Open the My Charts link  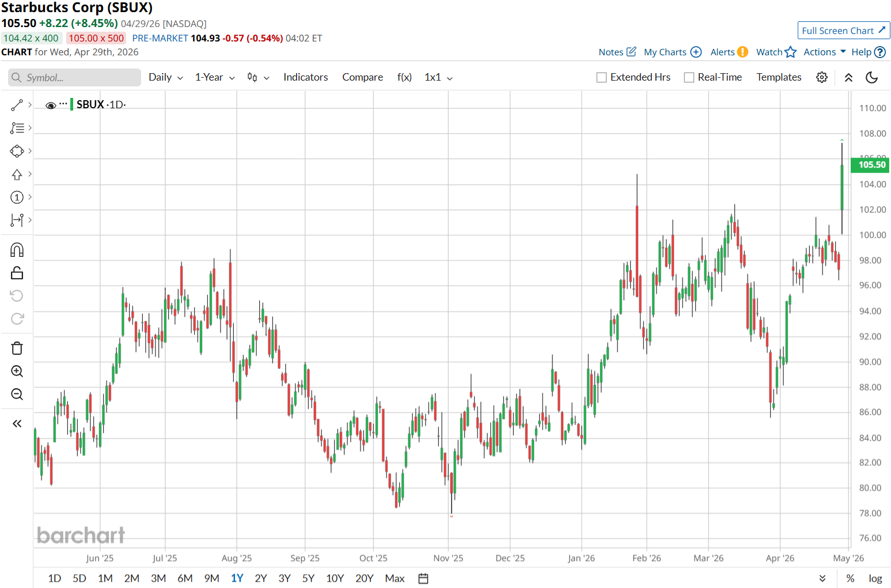[672, 52]
